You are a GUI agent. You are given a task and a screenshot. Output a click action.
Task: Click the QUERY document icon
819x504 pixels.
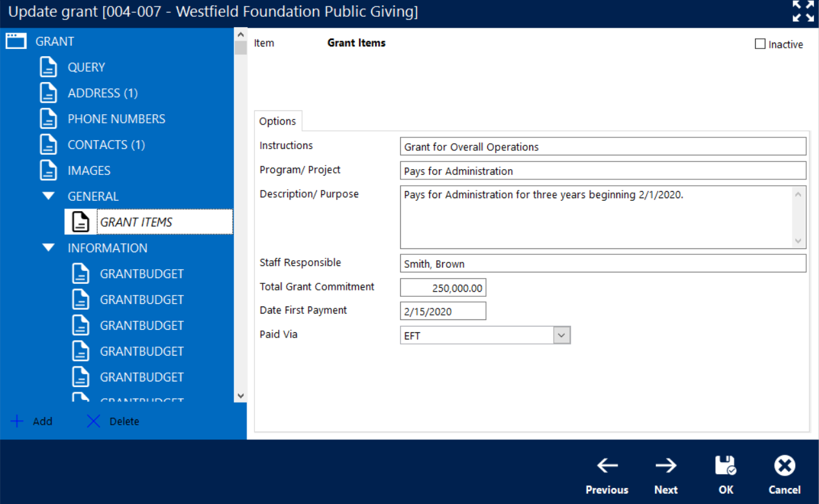coord(48,67)
